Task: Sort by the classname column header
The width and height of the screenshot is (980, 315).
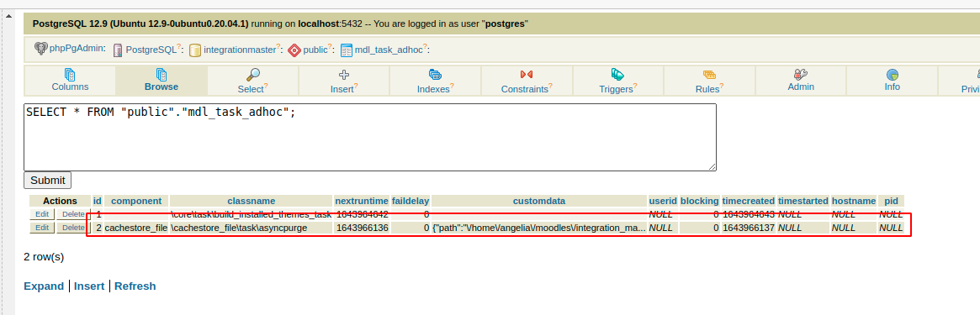Action: coord(252,201)
